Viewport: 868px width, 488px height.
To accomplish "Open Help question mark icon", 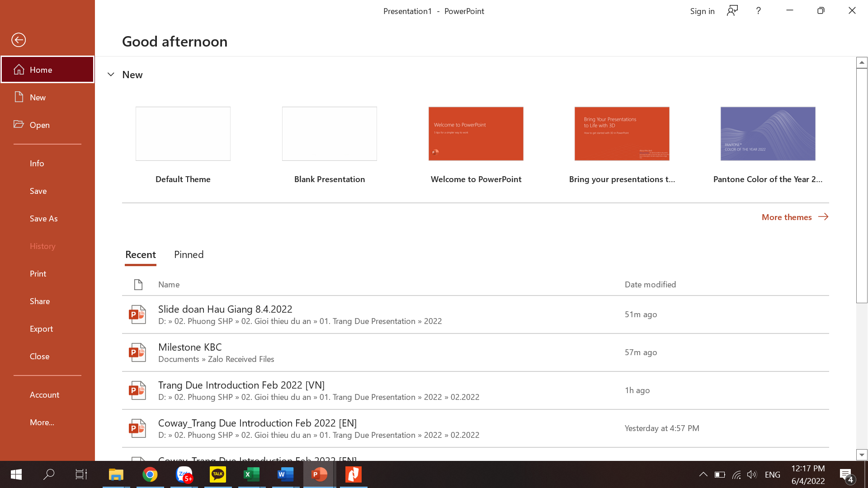I will (759, 11).
